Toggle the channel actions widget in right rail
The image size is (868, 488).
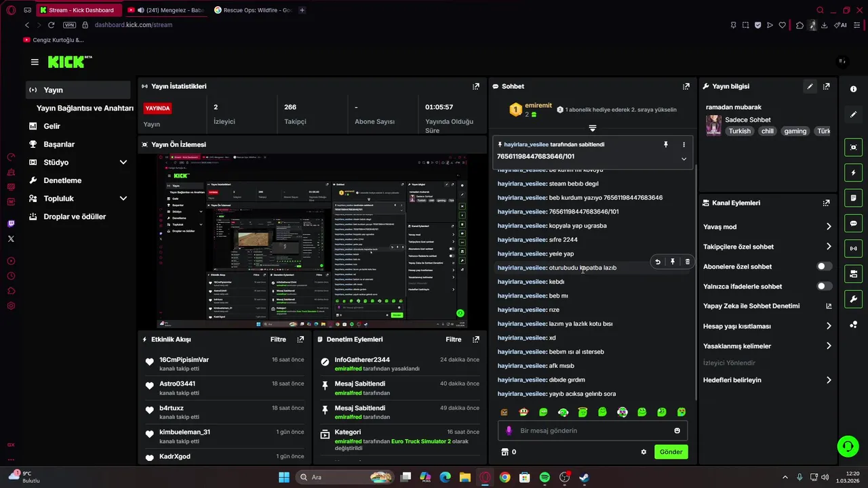click(x=853, y=274)
